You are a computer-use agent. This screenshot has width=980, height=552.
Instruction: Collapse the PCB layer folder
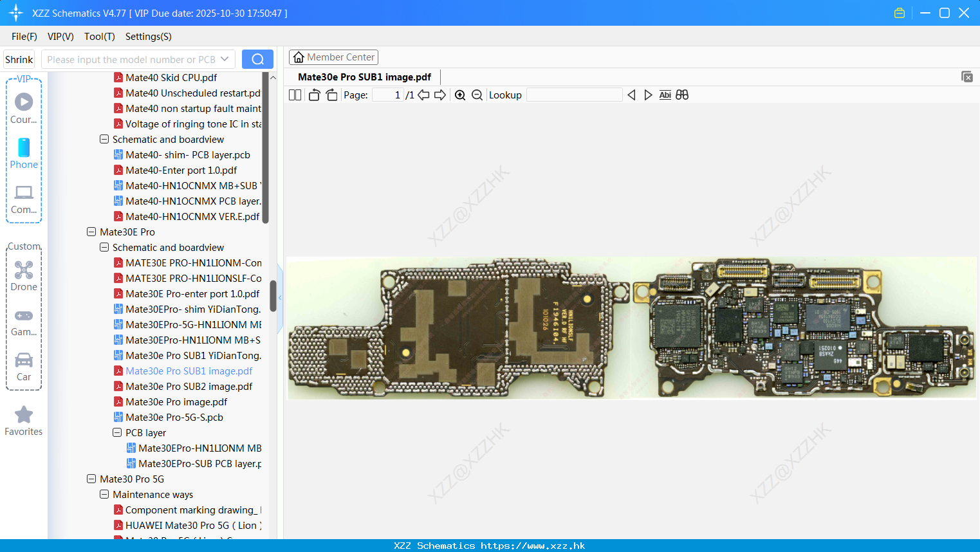pos(117,432)
